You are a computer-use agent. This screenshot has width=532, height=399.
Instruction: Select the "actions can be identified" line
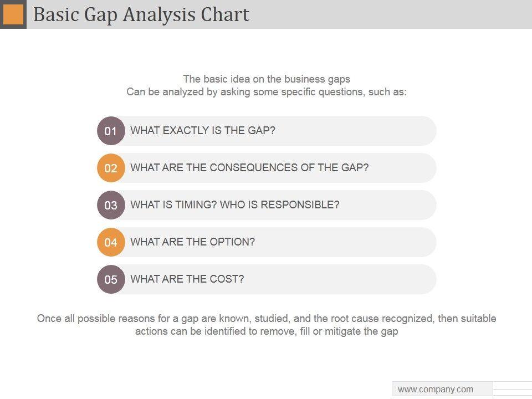click(267, 331)
